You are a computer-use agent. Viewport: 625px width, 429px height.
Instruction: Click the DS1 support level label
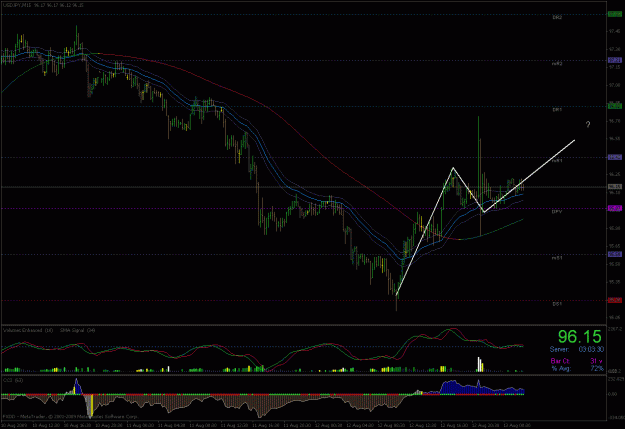(557, 304)
